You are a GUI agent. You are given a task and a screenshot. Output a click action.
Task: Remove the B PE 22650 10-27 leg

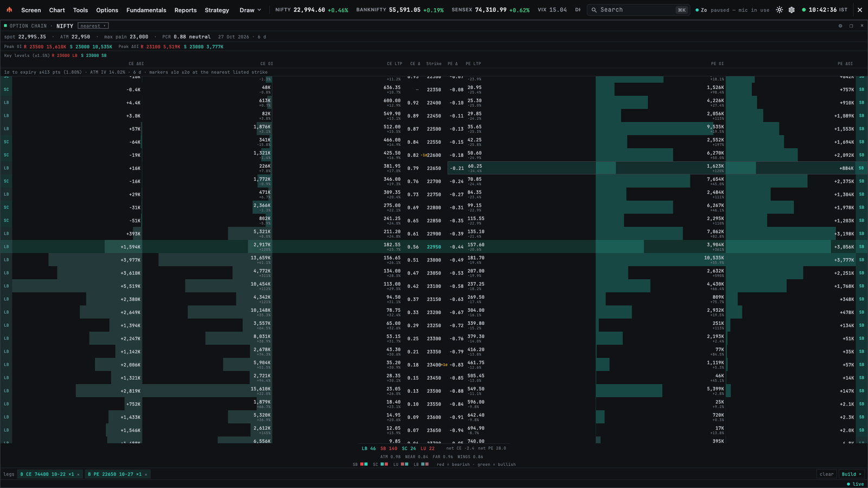point(146,474)
